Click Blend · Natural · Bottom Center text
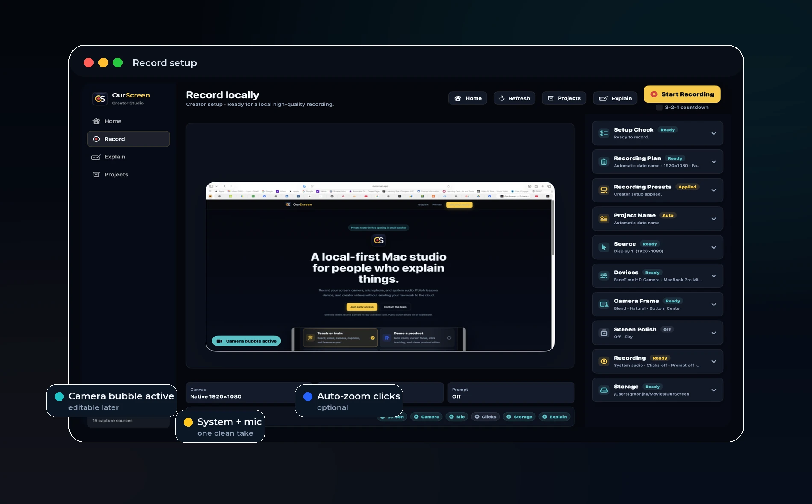This screenshot has height=504, width=812. tap(647, 308)
